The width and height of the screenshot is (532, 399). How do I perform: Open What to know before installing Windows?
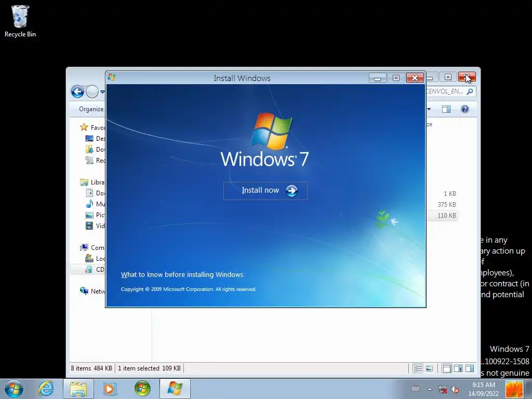tap(182, 274)
